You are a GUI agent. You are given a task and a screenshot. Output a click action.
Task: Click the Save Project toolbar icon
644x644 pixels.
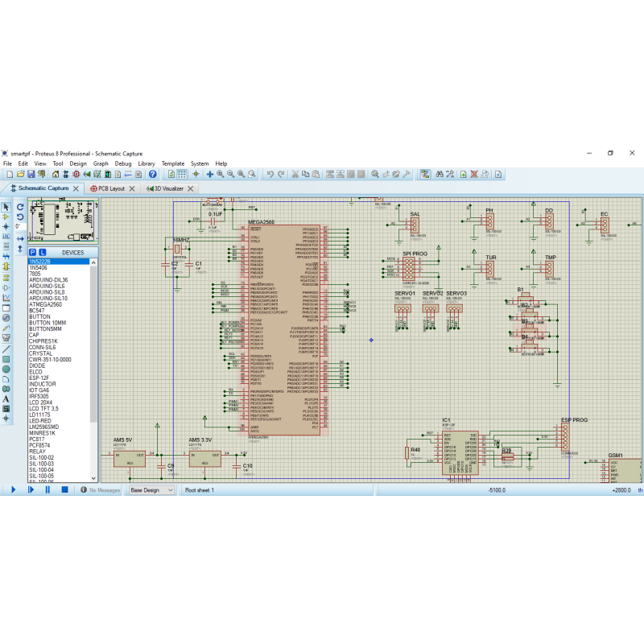[x=31, y=174]
